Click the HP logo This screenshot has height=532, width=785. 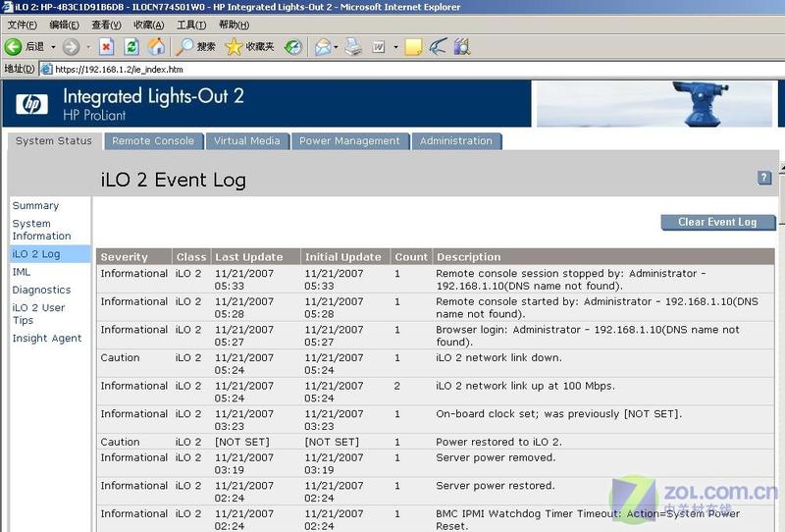click(x=32, y=104)
